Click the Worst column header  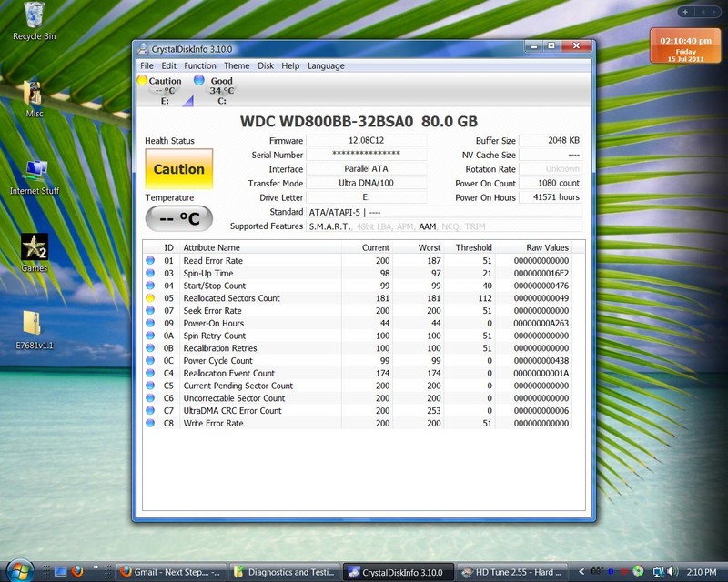tap(419, 247)
